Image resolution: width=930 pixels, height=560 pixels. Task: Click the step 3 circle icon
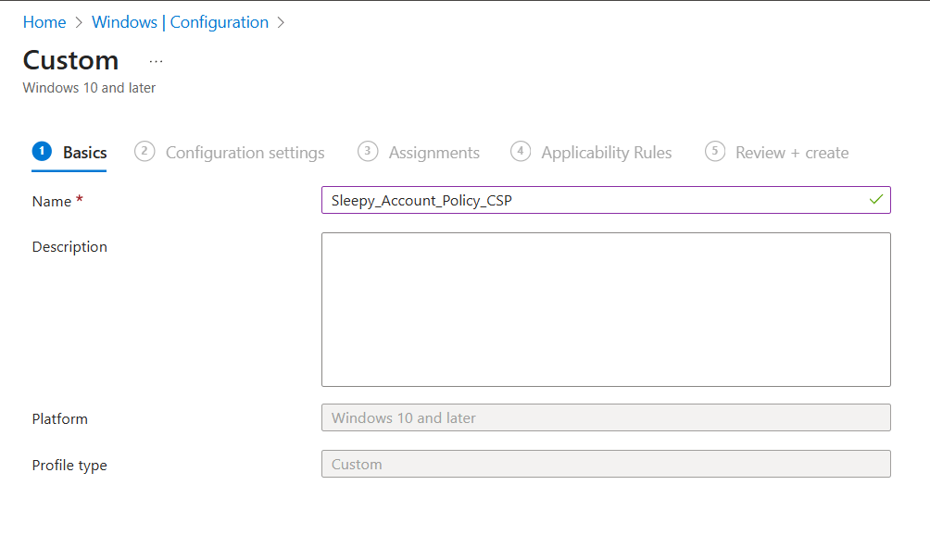point(368,152)
